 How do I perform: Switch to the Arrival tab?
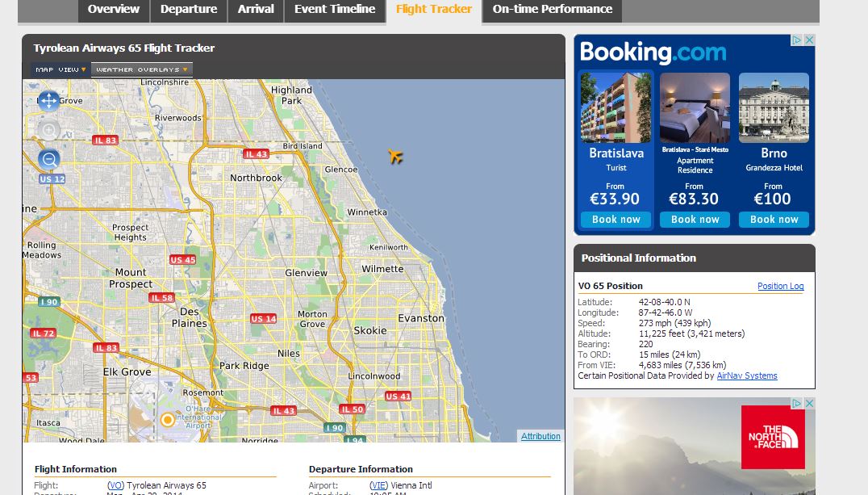[x=256, y=10]
